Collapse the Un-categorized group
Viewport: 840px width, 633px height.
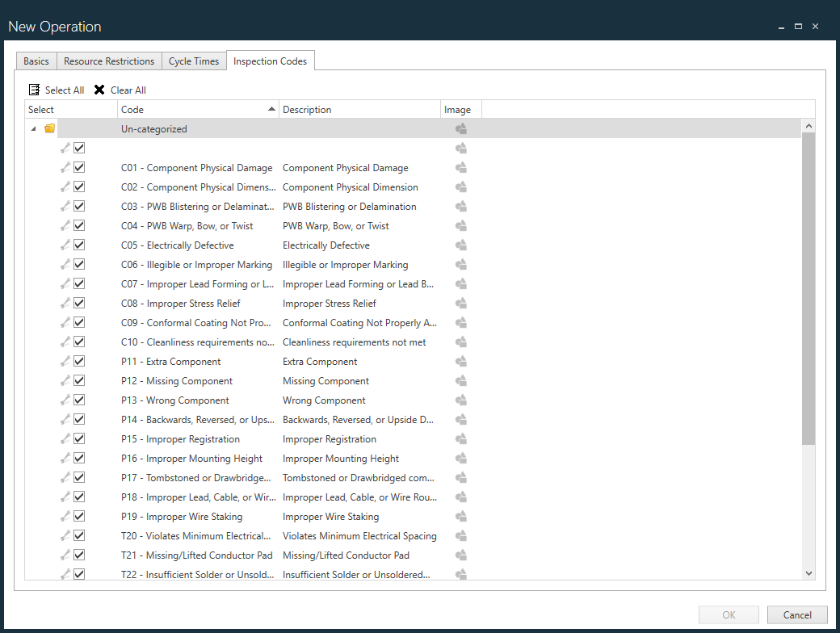33,128
